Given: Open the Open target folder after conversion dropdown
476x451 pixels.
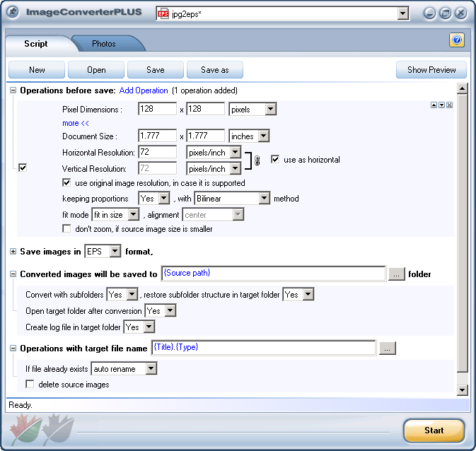Looking at the screenshot, I should (x=170, y=311).
